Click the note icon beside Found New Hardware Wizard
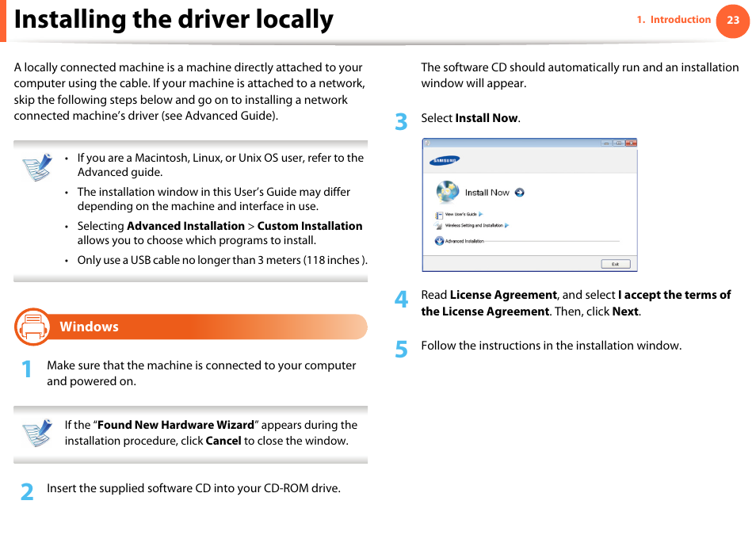The width and height of the screenshot is (756, 535). click(x=38, y=432)
